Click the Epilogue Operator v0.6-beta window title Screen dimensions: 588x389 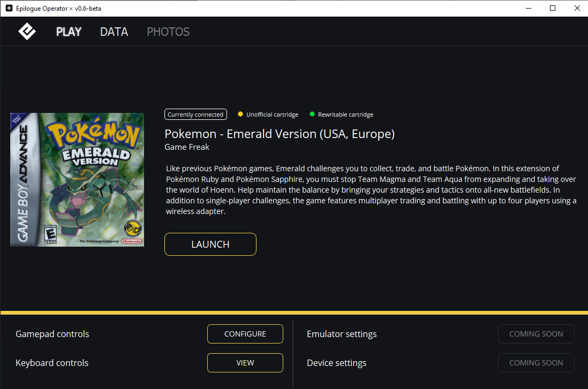[58, 8]
